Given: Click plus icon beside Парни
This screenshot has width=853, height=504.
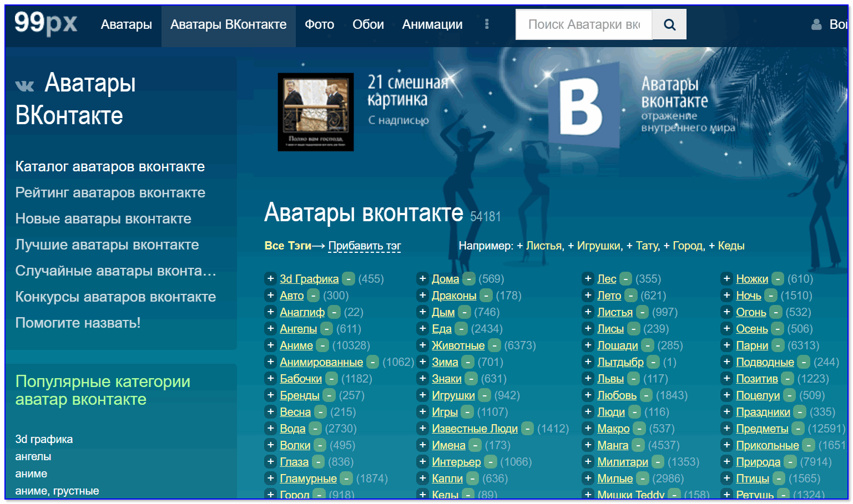Looking at the screenshot, I should tap(726, 345).
